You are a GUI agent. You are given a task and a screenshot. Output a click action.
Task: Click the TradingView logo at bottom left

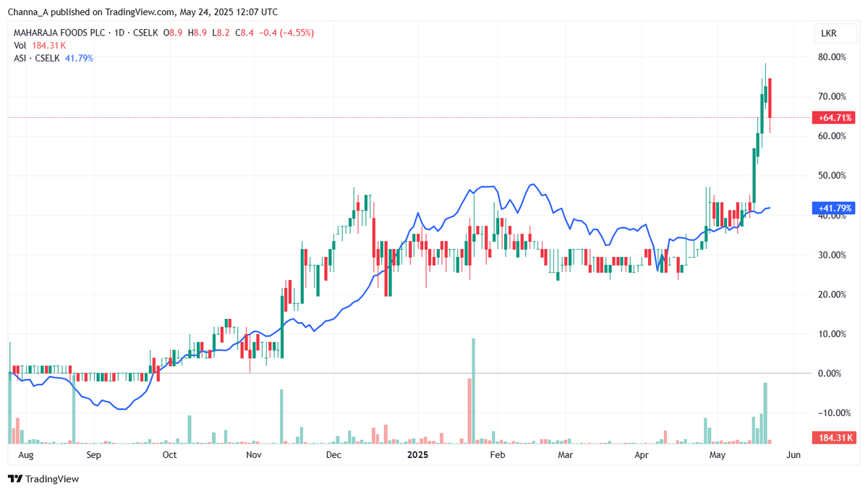click(43, 479)
